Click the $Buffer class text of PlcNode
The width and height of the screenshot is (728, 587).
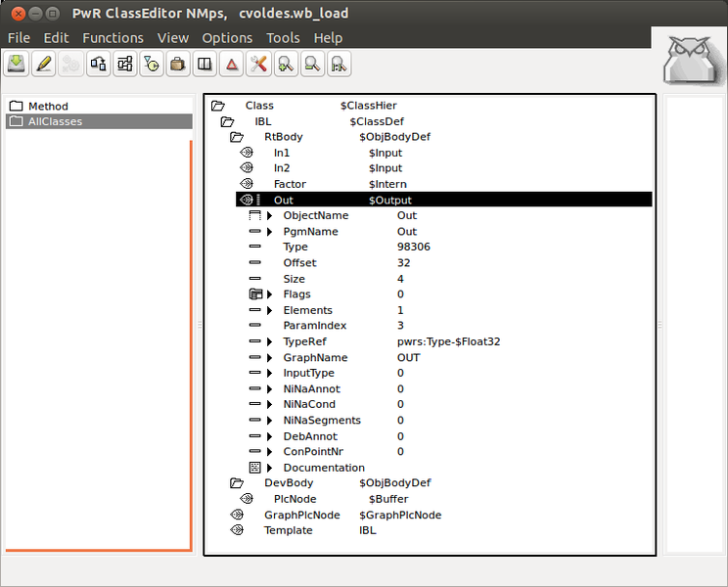tap(388, 499)
